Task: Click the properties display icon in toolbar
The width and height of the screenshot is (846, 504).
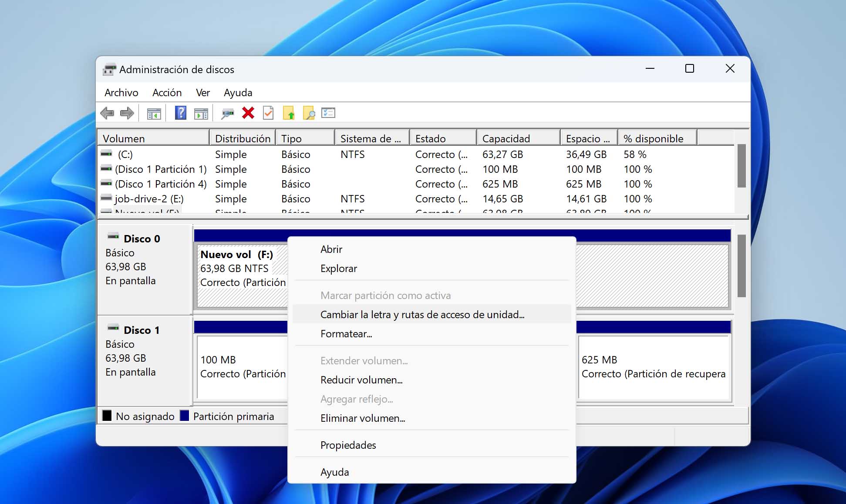Action: point(329,114)
